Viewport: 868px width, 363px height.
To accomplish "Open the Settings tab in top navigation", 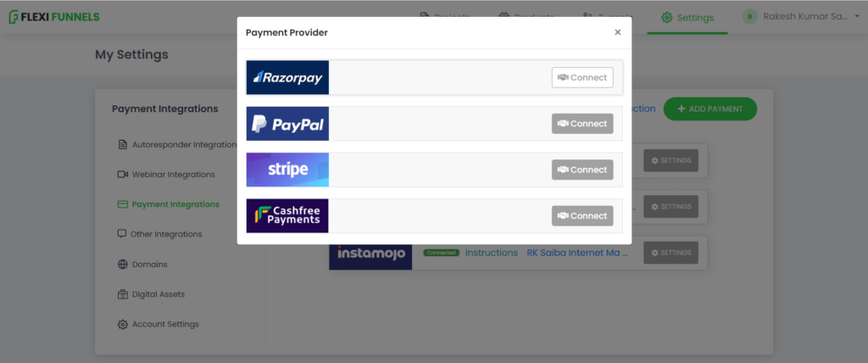I will pos(687,18).
